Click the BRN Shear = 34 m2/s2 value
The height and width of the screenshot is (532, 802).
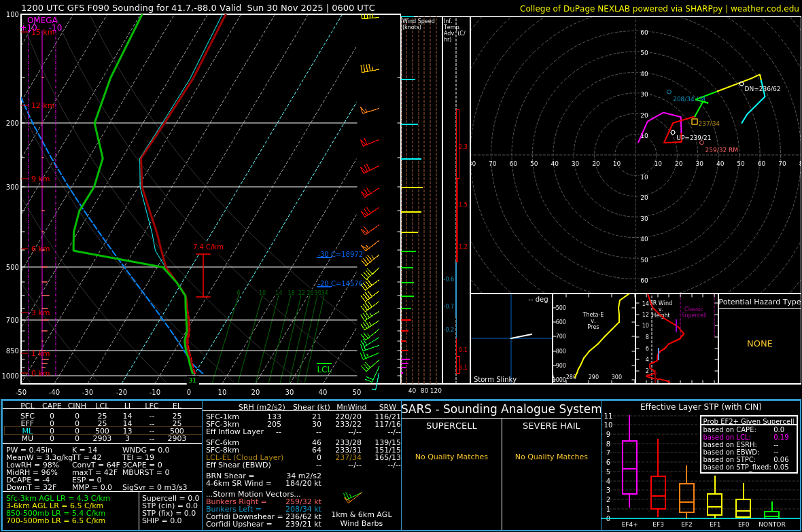(264, 476)
